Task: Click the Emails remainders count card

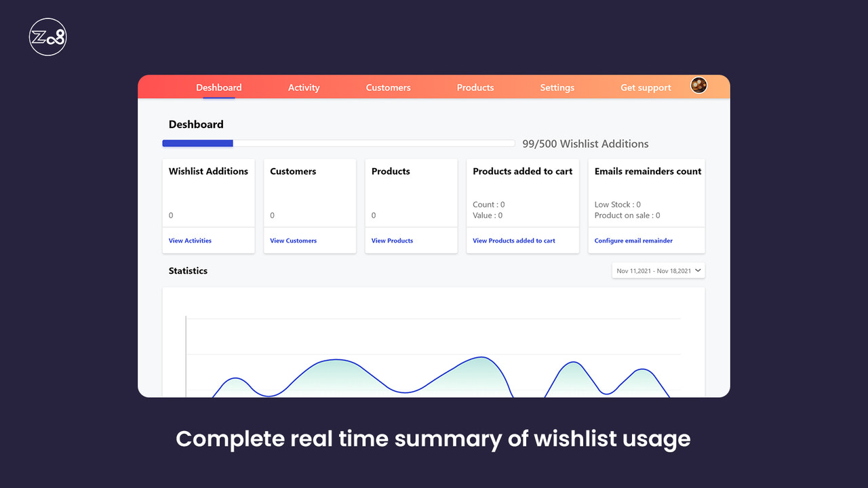Action: pos(646,193)
